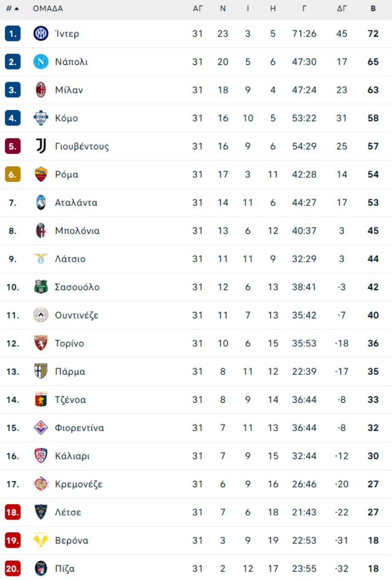
Task: Sort by the ΟΜΑΔΑ column header
Action: click(x=48, y=9)
